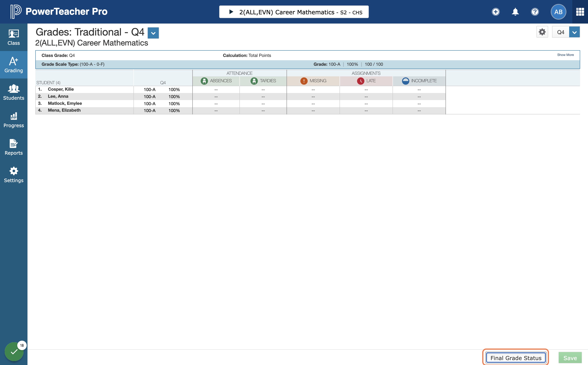Select student Cosper, Kilie
The width and height of the screenshot is (588, 365).
61,89
